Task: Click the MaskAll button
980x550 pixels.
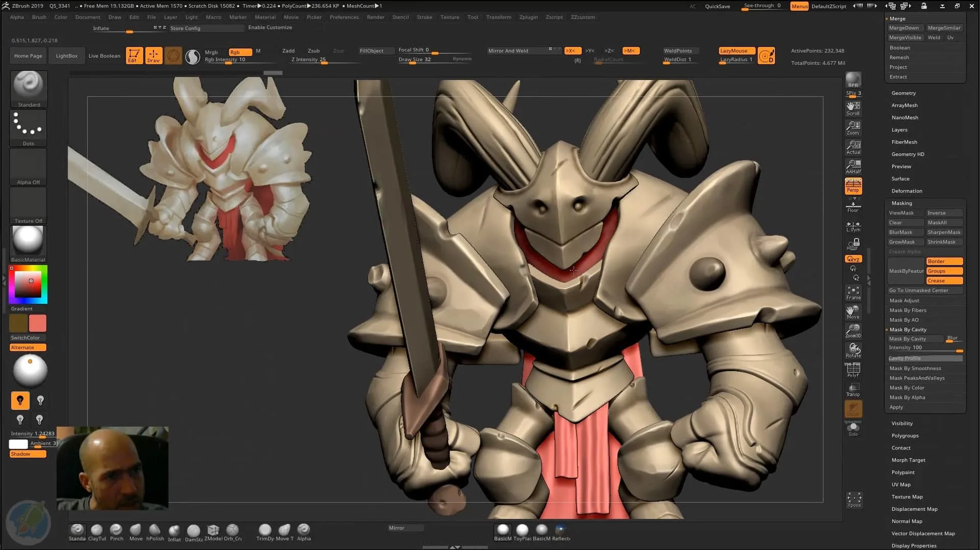Action: tap(944, 222)
